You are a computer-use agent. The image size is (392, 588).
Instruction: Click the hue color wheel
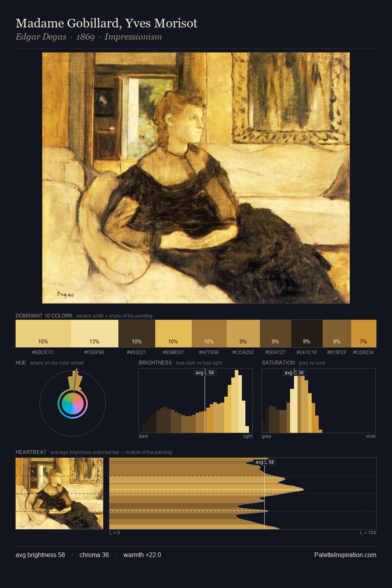tap(73, 403)
